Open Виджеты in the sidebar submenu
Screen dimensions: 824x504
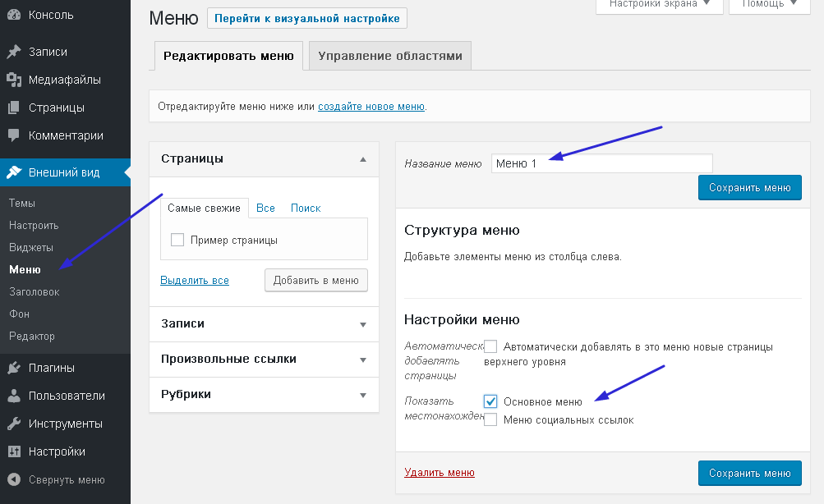(31, 247)
